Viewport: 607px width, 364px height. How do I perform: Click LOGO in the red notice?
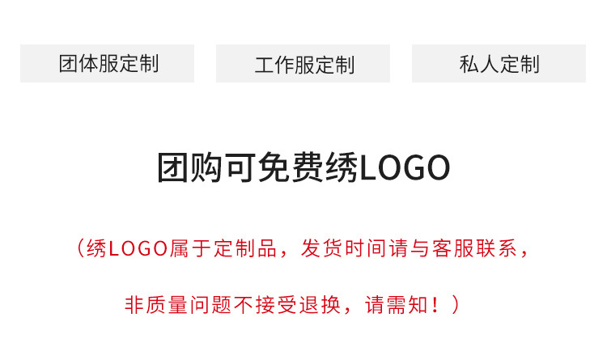point(138,248)
